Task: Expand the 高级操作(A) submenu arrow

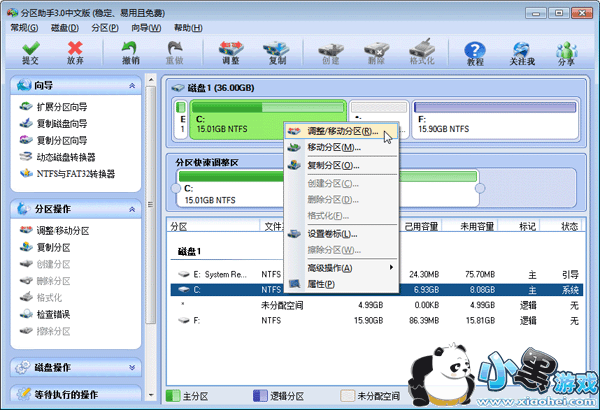Action: pos(391,267)
